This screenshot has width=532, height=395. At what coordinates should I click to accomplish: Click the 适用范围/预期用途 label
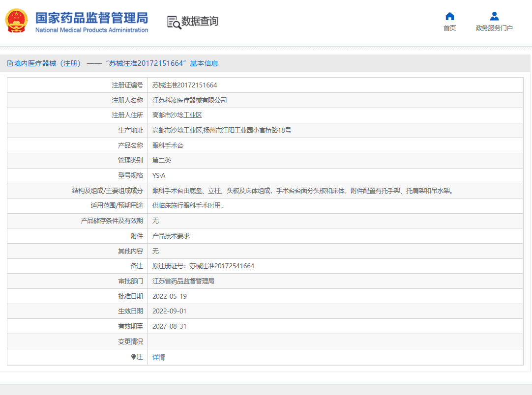point(117,205)
